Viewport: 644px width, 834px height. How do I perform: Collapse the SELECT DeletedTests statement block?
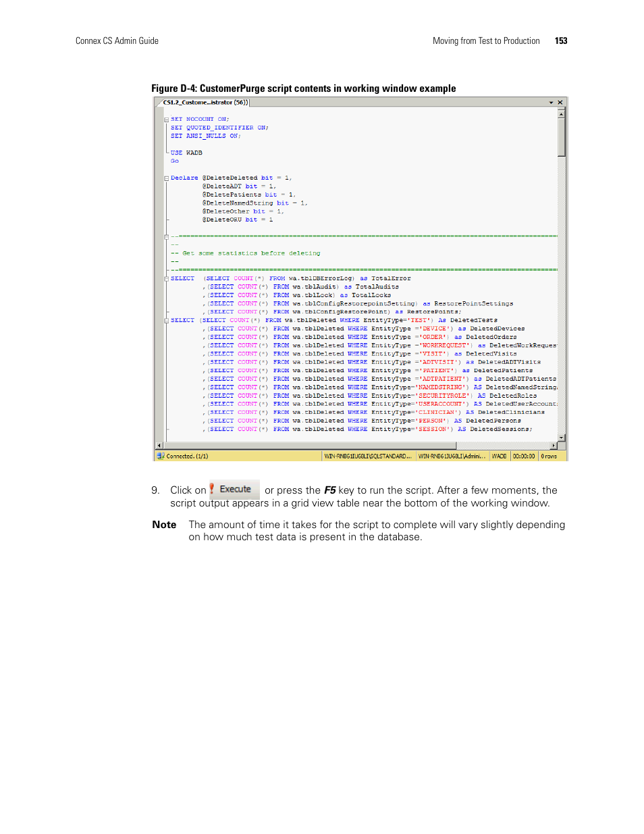coord(166,321)
